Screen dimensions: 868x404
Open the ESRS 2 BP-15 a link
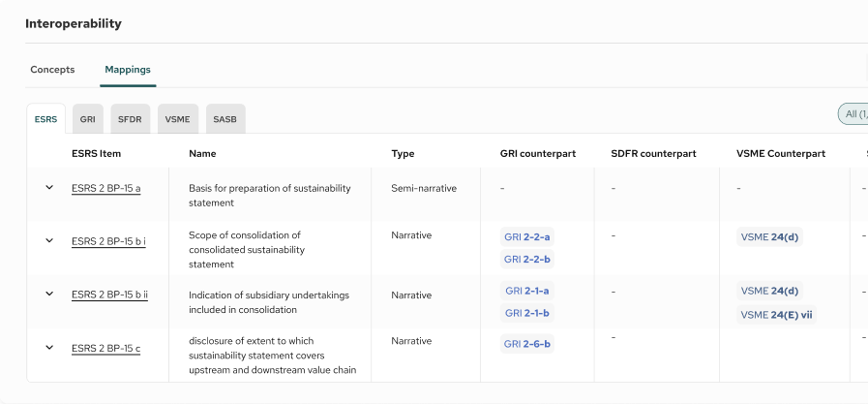106,188
